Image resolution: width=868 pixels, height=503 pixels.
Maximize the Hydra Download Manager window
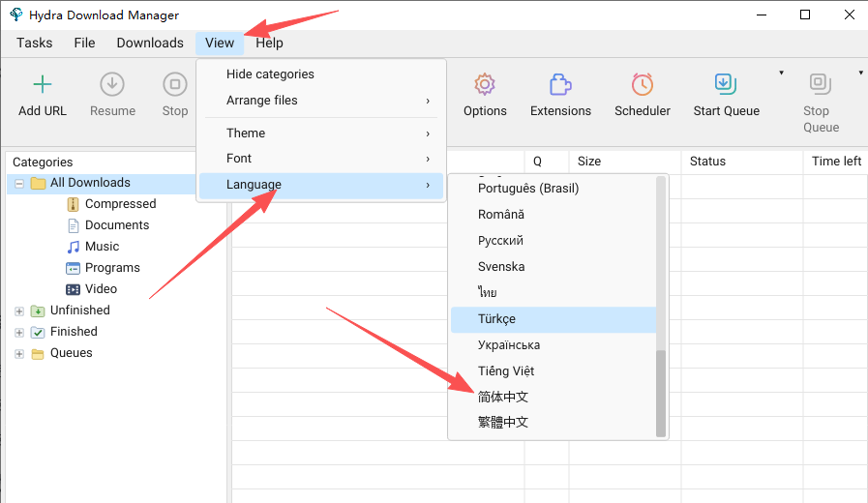805,15
